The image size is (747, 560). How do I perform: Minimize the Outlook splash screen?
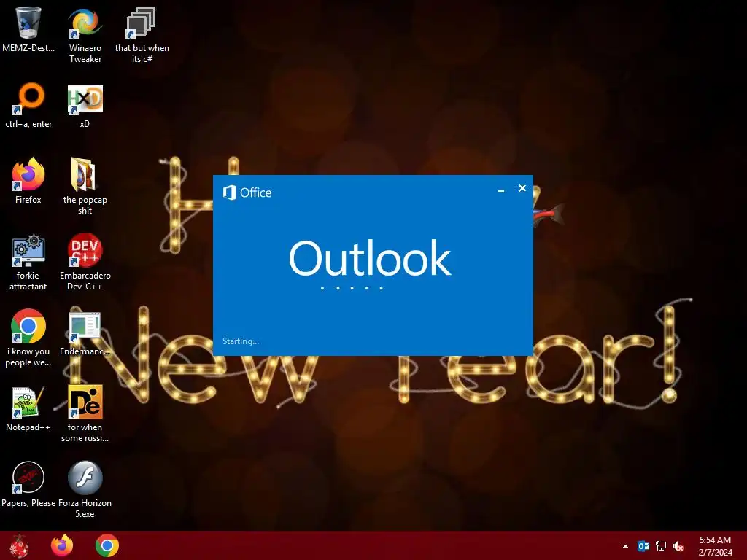(x=500, y=190)
